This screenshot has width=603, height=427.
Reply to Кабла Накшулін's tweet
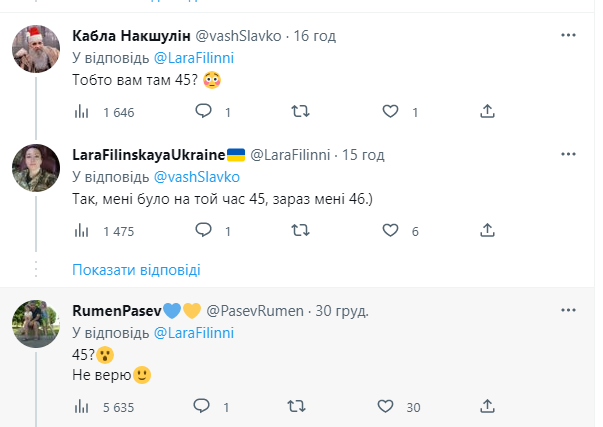click(x=203, y=111)
